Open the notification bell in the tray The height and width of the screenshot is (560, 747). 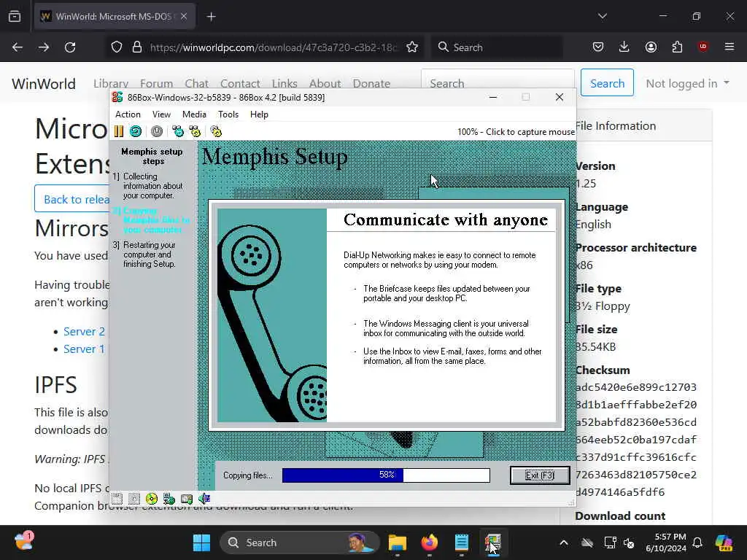pyautogui.click(x=697, y=542)
